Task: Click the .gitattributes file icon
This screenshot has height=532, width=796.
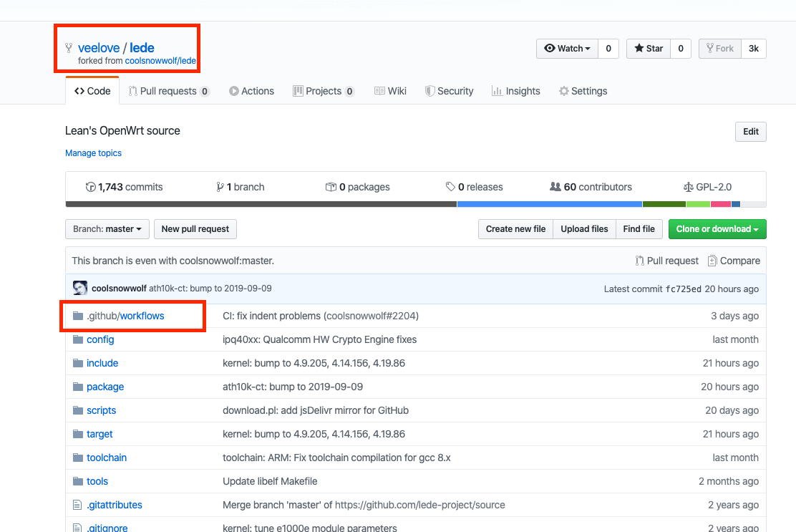Action: pyautogui.click(x=78, y=505)
